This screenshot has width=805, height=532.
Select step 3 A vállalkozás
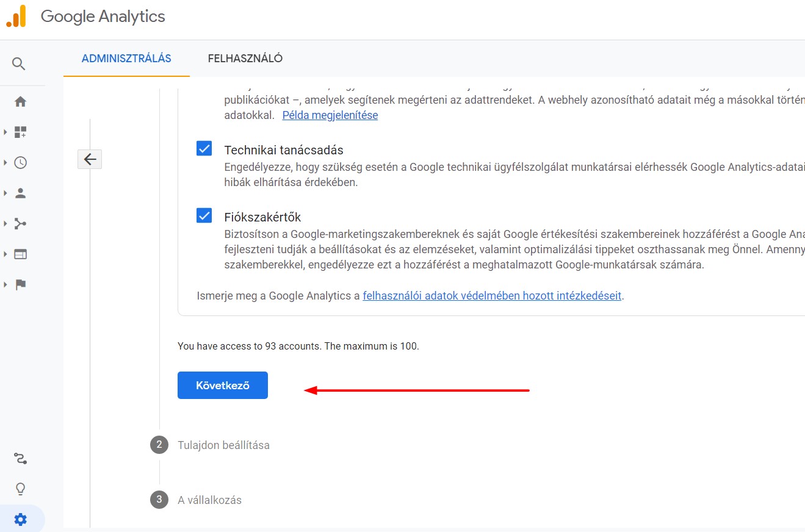[x=196, y=500]
